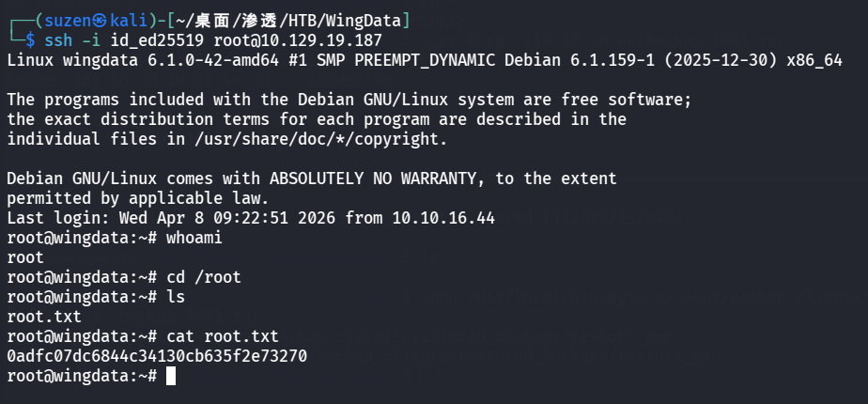The height and width of the screenshot is (404, 868).
Task: Click the "whoami" command text
Action: (x=194, y=238)
